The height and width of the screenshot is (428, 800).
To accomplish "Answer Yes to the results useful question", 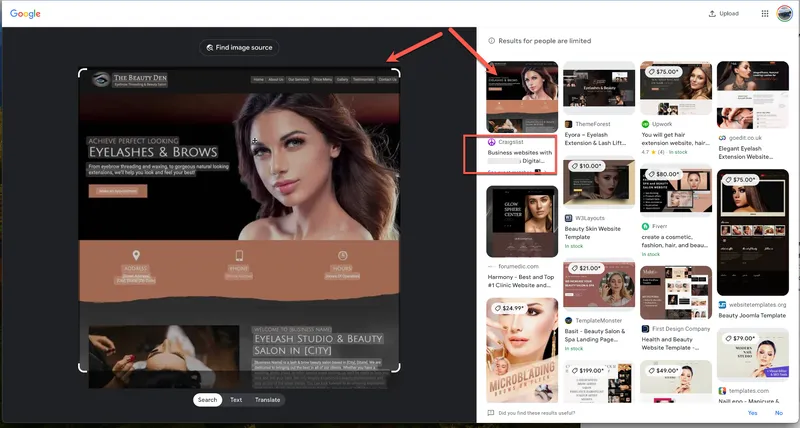I will (x=752, y=413).
